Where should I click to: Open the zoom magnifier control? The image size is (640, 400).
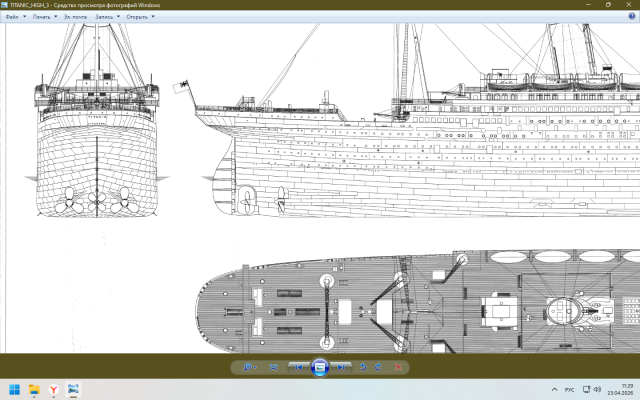pyautogui.click(x=249, y=367)
